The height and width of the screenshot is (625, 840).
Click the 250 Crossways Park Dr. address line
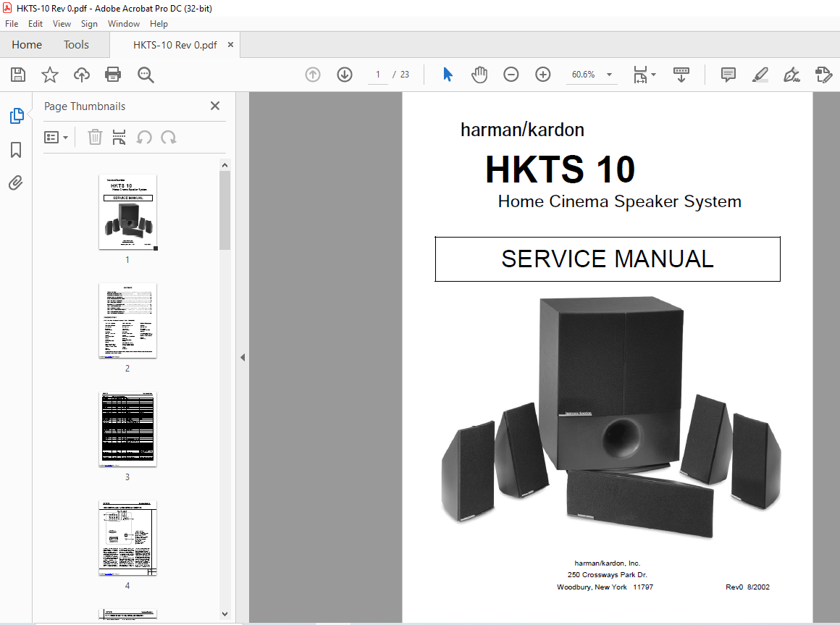(x=608, y=574)
